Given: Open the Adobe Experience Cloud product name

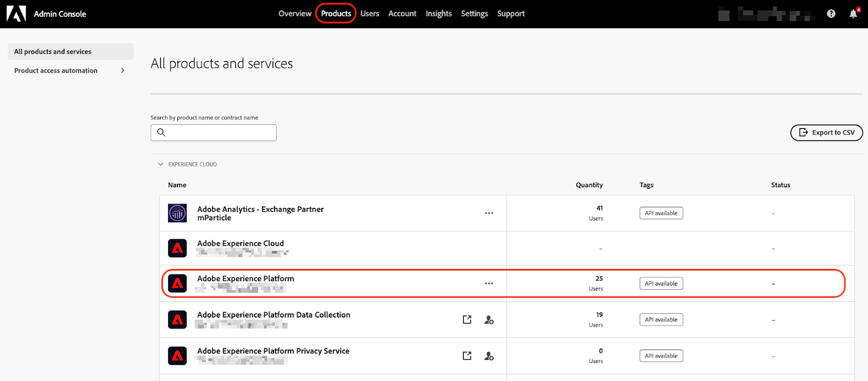Looking at the screenshot, I should click(x=240, y=244).
